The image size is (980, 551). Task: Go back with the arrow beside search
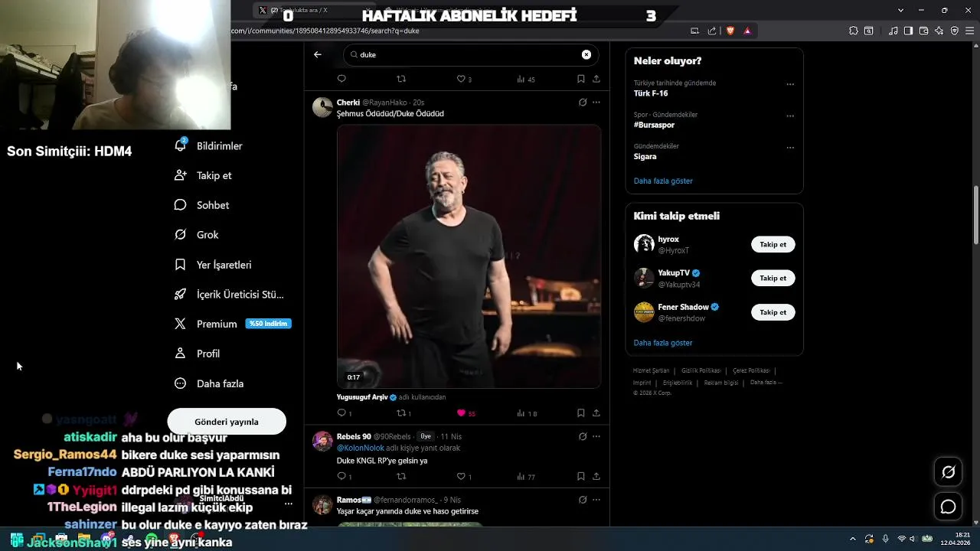318,54
